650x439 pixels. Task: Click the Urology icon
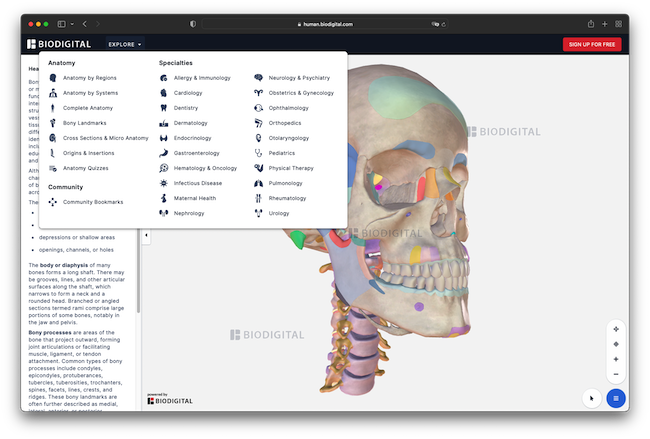pyautogui.click(x=258, y=213)
